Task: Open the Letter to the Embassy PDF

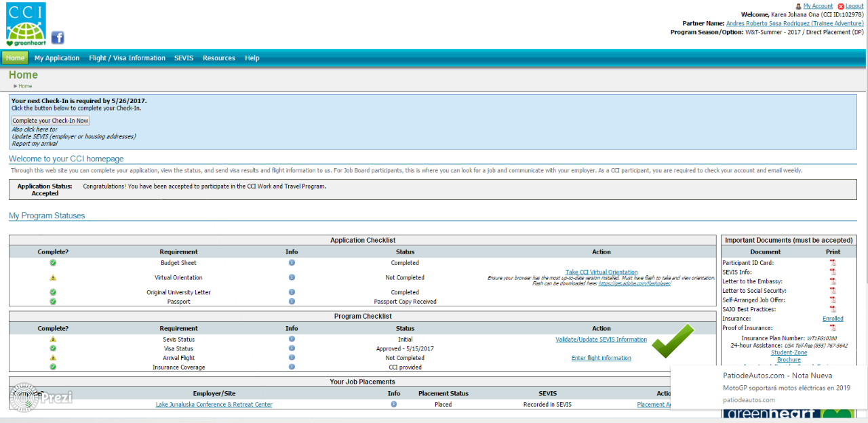Action: (x=833, y=281)
